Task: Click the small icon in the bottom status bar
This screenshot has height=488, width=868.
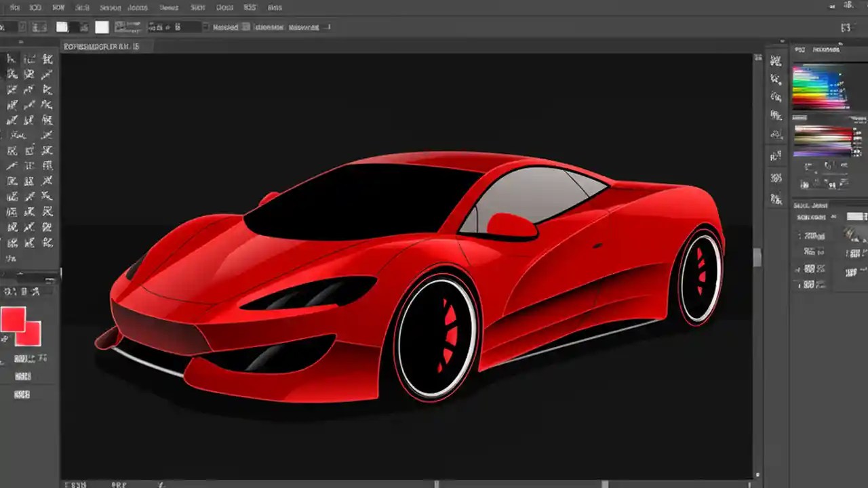Action: tap(161, 485)
